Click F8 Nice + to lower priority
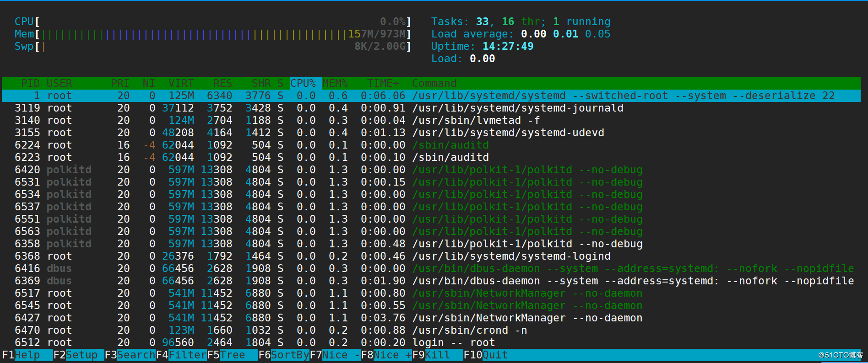This screenshot has width=868, height=363. [386, 355]
